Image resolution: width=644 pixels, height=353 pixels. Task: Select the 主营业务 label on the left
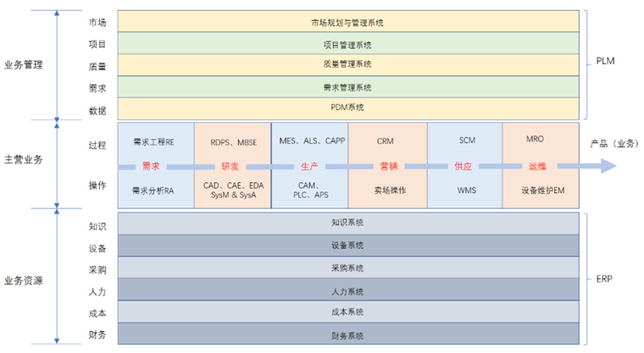coord(23,159)
